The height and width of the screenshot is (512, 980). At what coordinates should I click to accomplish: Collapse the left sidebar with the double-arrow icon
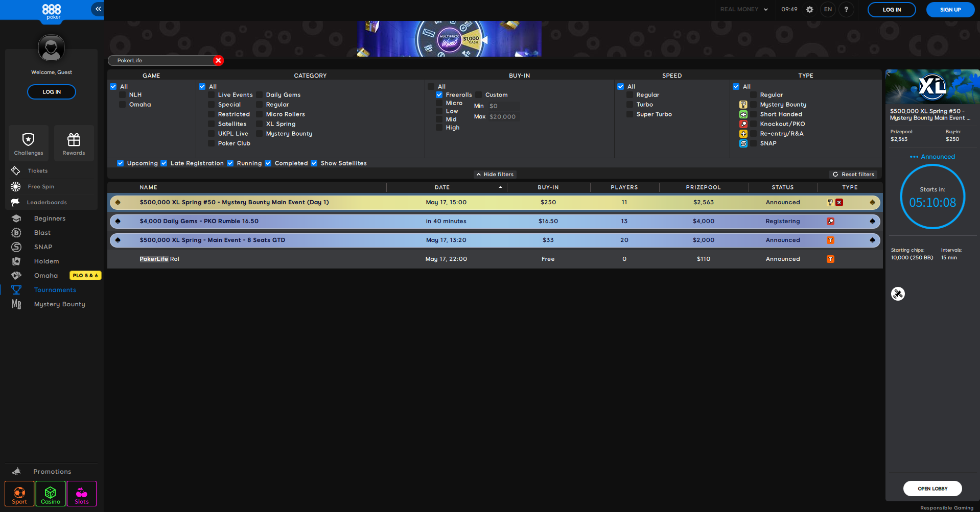click(x=98, y=9)
